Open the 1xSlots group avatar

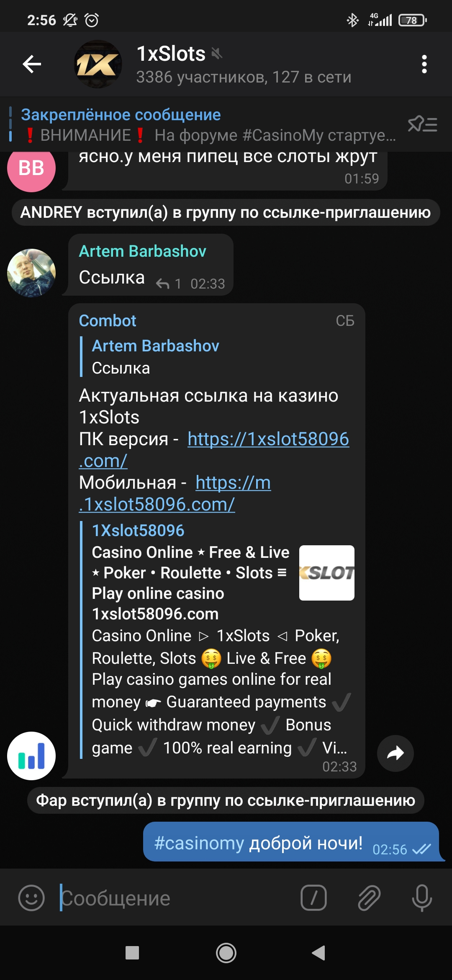click(98, 64)
